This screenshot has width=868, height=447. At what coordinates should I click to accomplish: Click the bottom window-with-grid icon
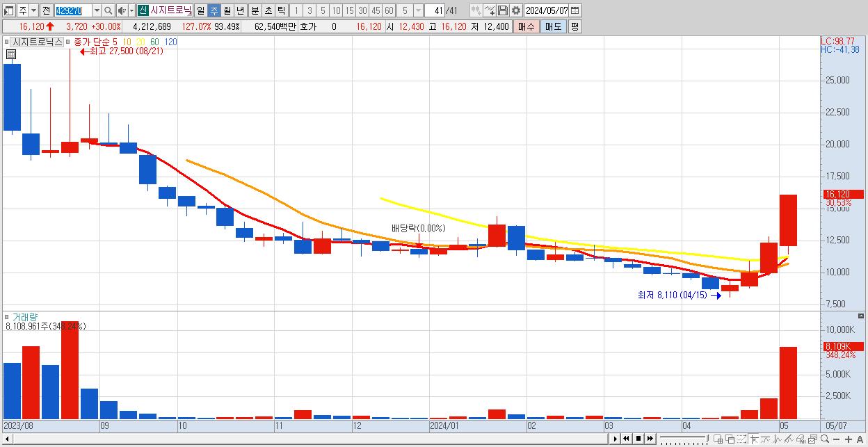pyautogui.click(x=718, y=439)
